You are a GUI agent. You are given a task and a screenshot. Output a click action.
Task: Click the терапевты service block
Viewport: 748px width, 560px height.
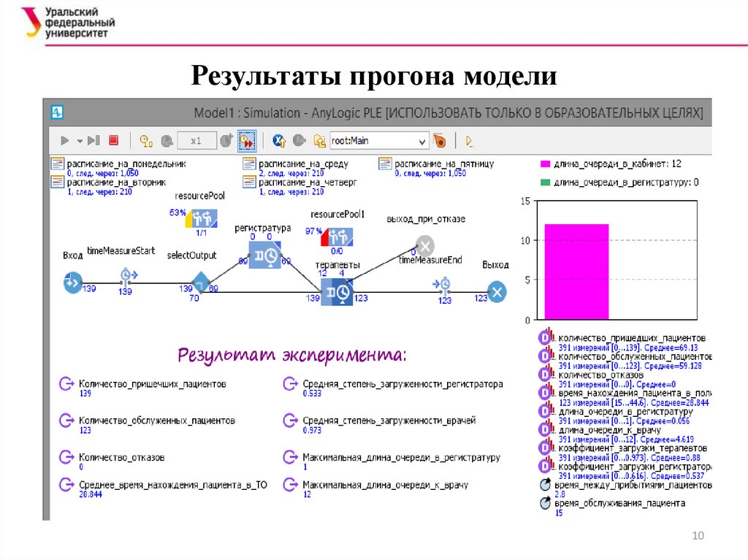pos(336,291)
